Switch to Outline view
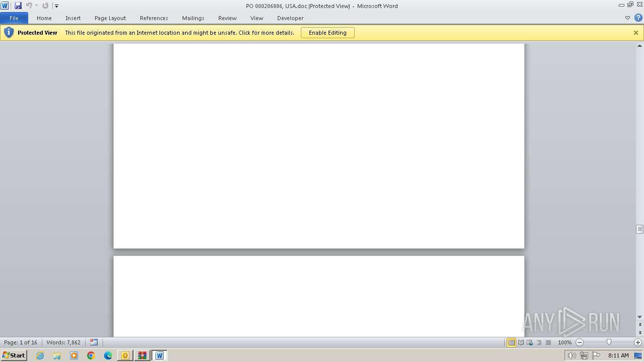This screenshot has width=644, height=362. (x=539, y=342)
